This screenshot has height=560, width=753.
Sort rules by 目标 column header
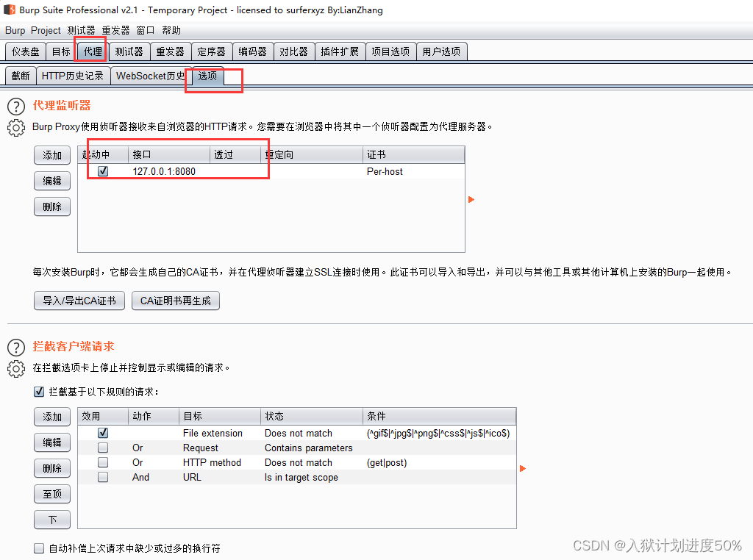point(219,416)
